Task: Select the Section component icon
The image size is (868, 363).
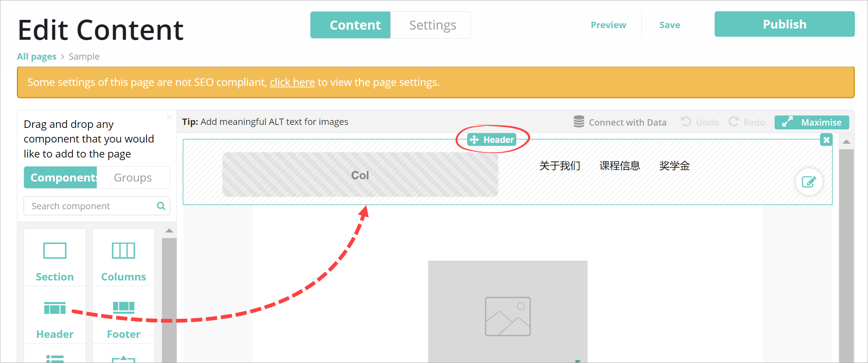Action: (x=55, y=250)
